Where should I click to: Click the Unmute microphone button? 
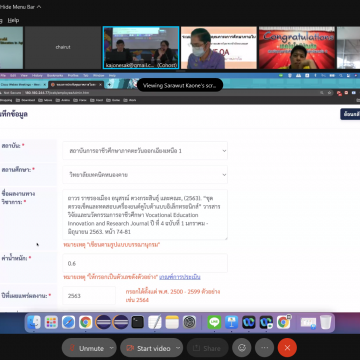86,348
